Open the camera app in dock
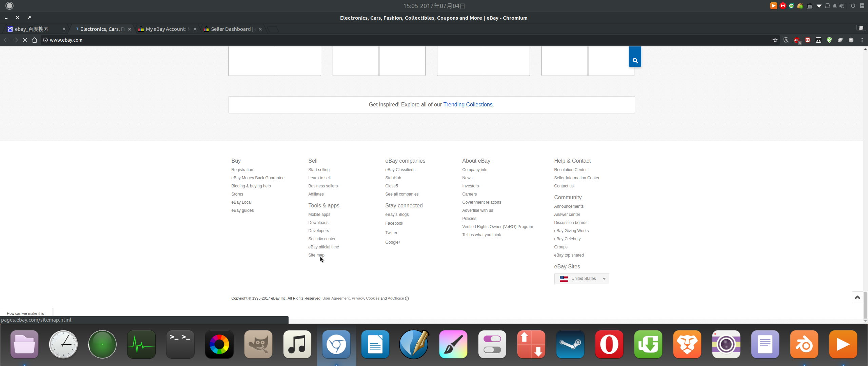The width and height of the screenshot is (868, 366). 726,344
